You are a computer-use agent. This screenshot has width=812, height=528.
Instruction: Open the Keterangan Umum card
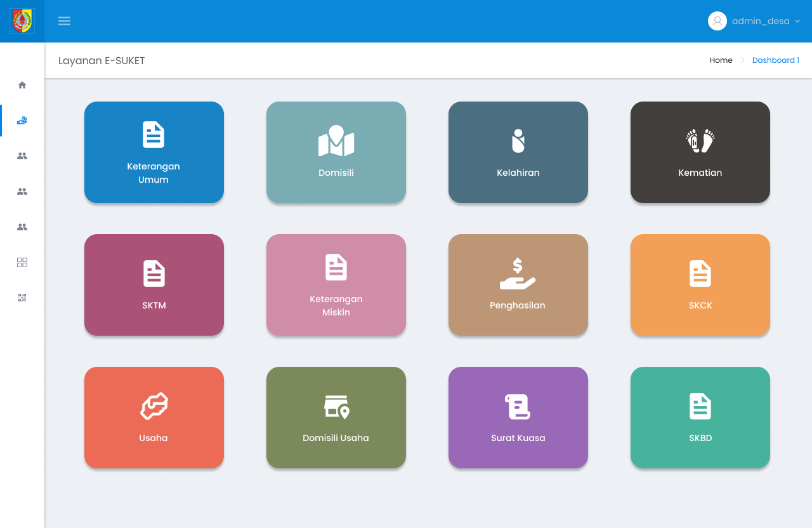(154, 152)
